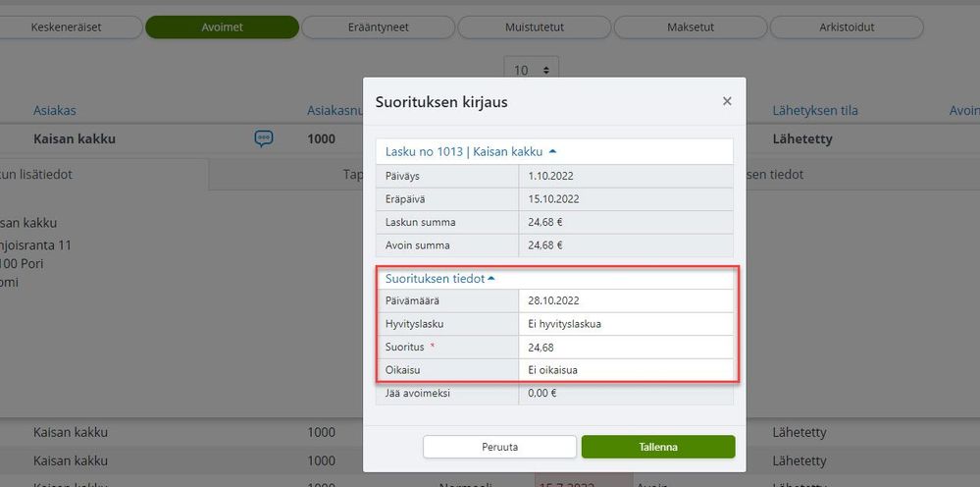Open the chat bubble icon for Kaisan kakku
Image resolution: width=980 pixels, height=487 pixels.
tap(264, 138)
